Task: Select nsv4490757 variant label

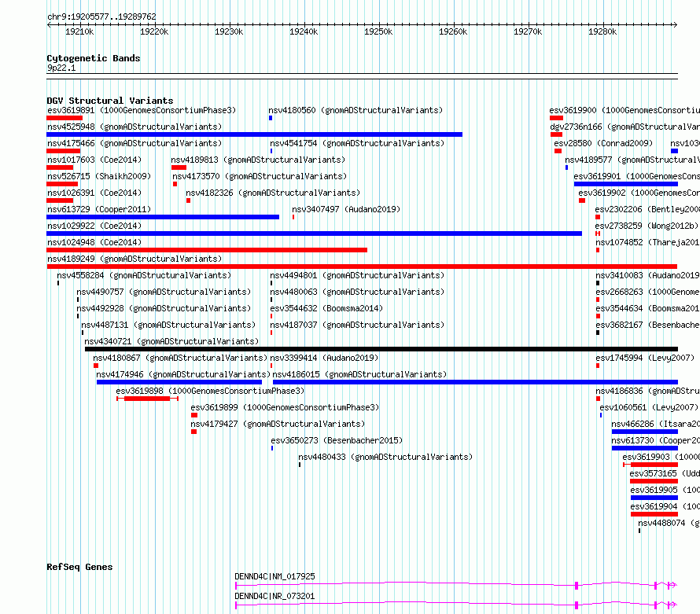Action: coord(164,292)
